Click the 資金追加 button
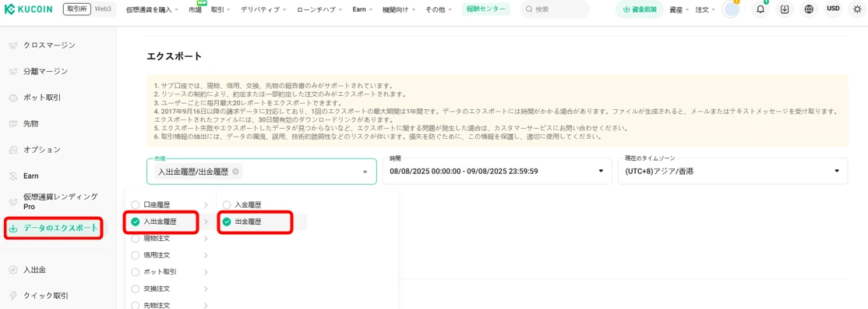Image resolution: width=868 pixels, height=309 pixels. pyautogui.click(x=640, y=9)
